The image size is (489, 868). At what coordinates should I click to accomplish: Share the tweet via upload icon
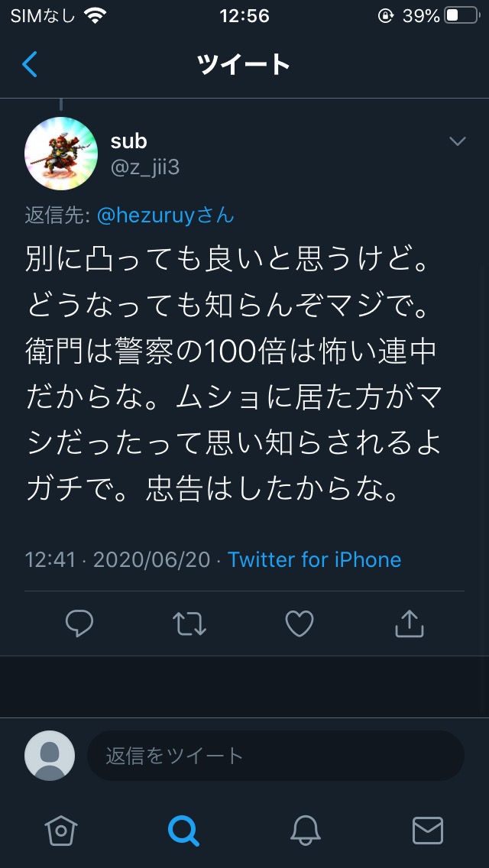click(410, 623)
